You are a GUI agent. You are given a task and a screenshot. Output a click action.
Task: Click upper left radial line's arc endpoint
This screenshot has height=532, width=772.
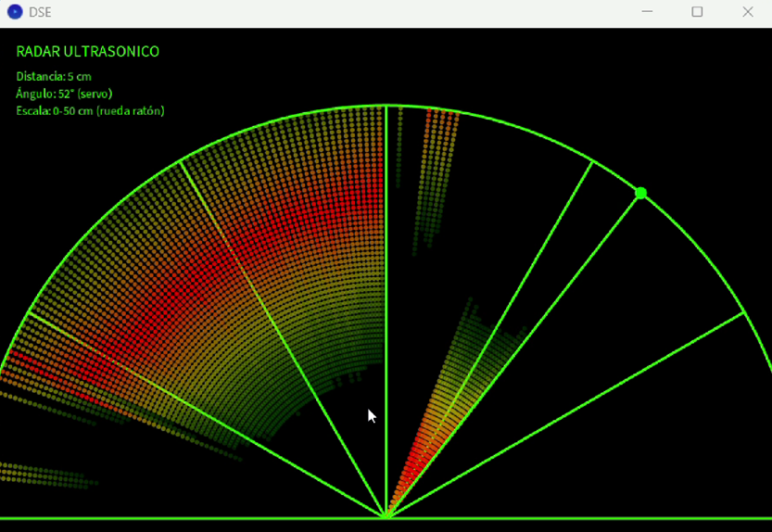(181, 161)
